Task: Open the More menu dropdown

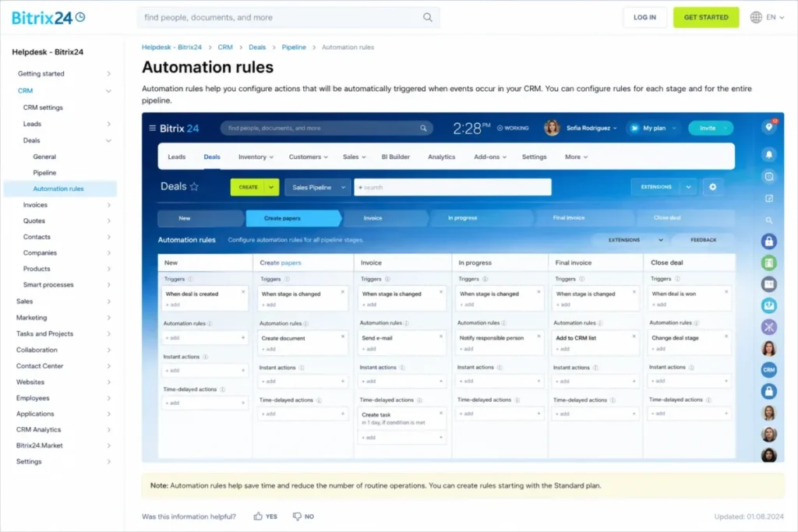Action: pyautogui.click(x=576, y=157)
